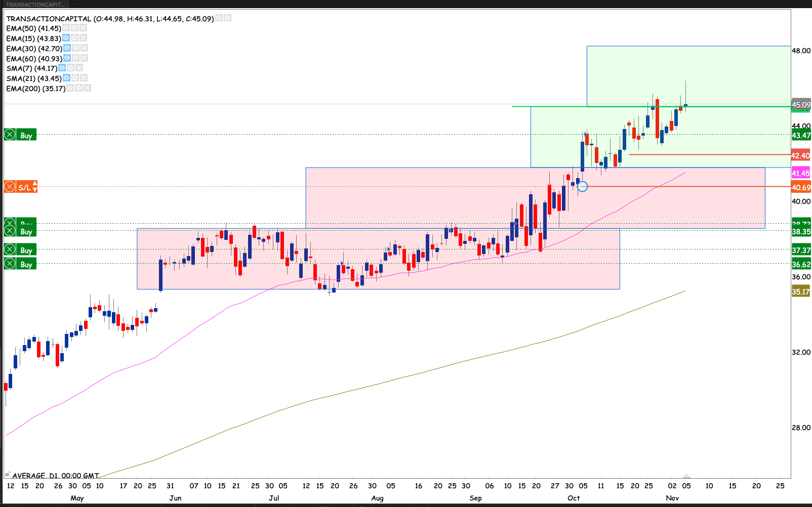Select the orange 40.69 stop-loss price tag
The height and width of the screenshot is (507, 812).
click(x=800, y=188)
